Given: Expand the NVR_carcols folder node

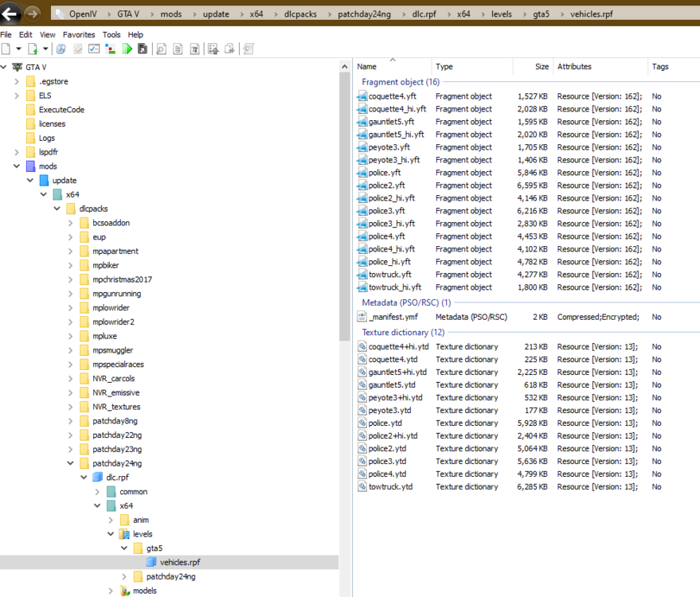Looking at the screenshot, I should (70, 378).
